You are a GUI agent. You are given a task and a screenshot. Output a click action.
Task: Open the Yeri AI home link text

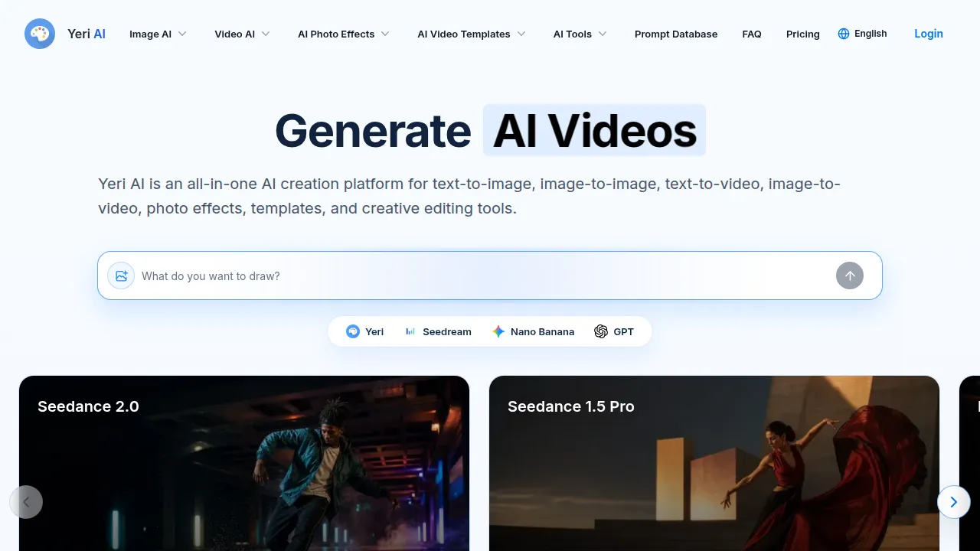87,34
